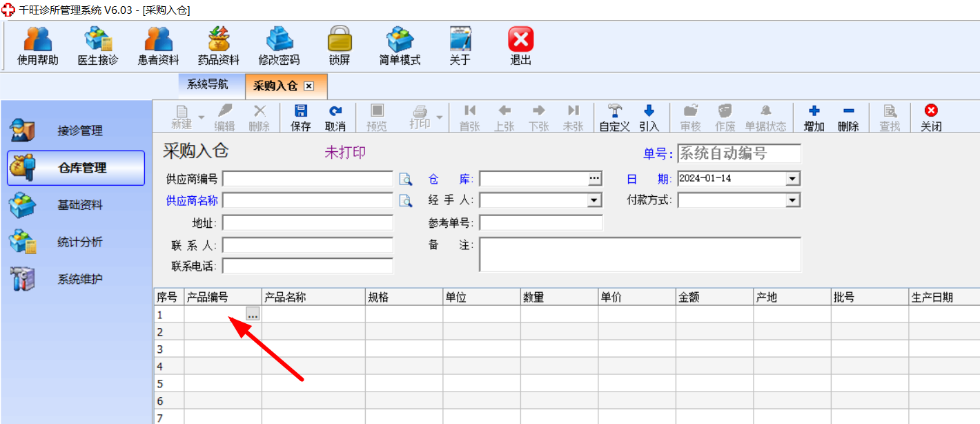The image size is (980, 424).
Task: Click the 地址 input field
Action: point(308,223)
